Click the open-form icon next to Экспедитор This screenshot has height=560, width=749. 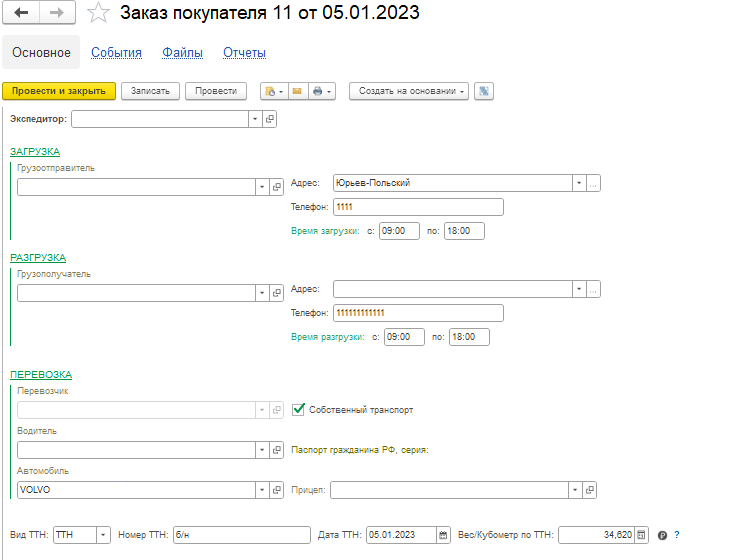270,119
